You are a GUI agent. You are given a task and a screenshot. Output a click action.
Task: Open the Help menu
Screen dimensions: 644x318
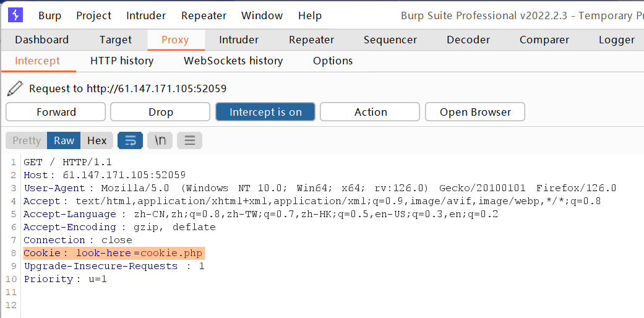tap(310, 15)
